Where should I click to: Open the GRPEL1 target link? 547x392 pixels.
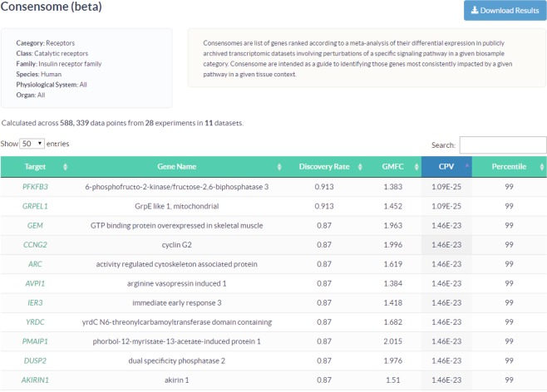point(35,206)
